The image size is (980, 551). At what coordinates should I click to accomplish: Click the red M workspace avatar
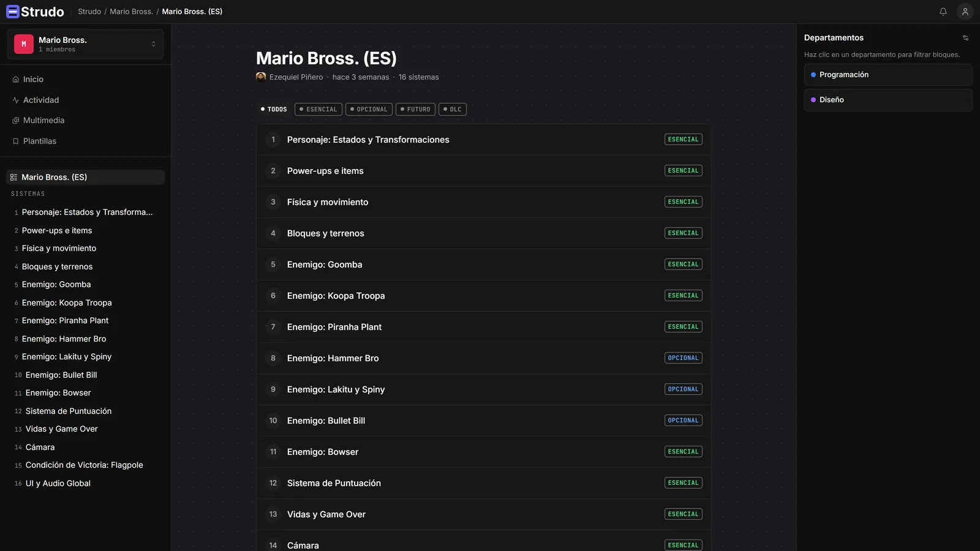(24, 44)
